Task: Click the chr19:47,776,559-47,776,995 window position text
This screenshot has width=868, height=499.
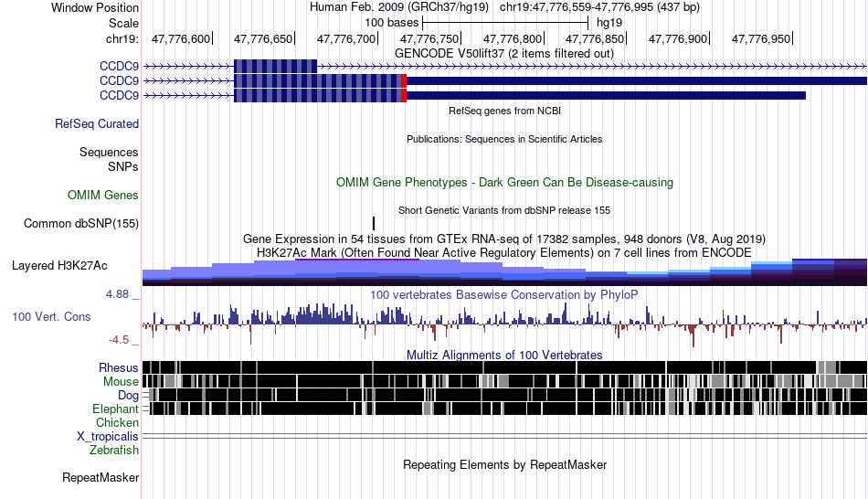Action: pos(599,7)
